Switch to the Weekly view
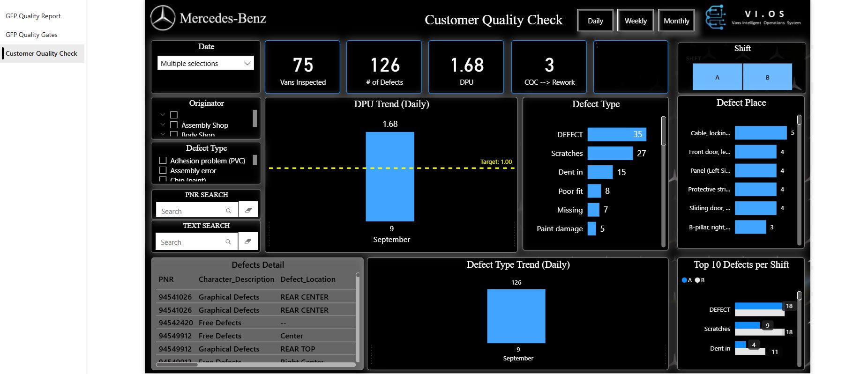This screenshot has height=374, width=868. pyautogui.click(x=635, y=21)
